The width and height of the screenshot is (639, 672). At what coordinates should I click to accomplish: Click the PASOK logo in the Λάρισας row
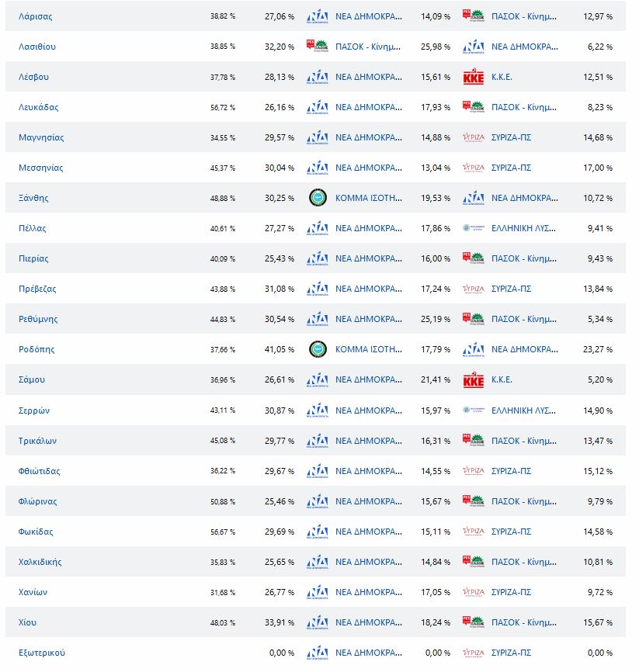point(473,16)
